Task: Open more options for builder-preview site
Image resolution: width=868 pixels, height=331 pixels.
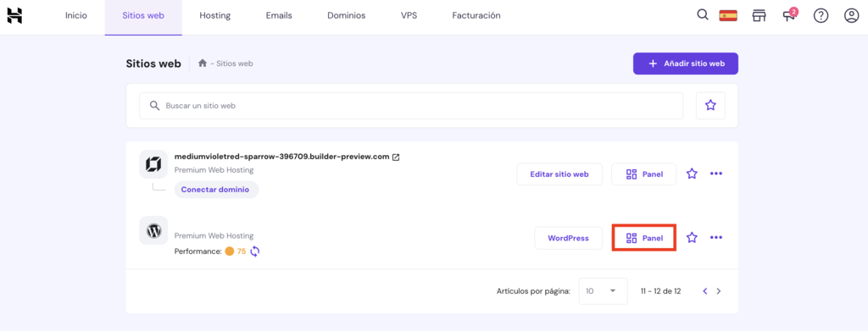Action: (x=716, y=174)
